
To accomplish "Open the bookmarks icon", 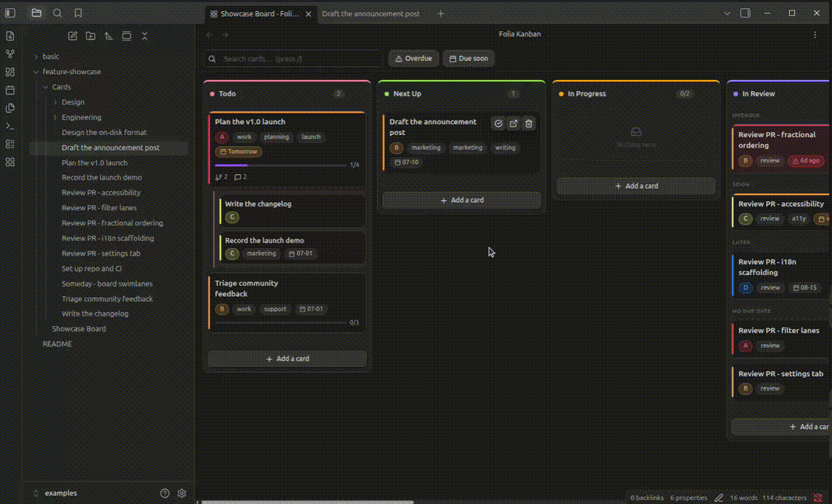I will (78, 13).
